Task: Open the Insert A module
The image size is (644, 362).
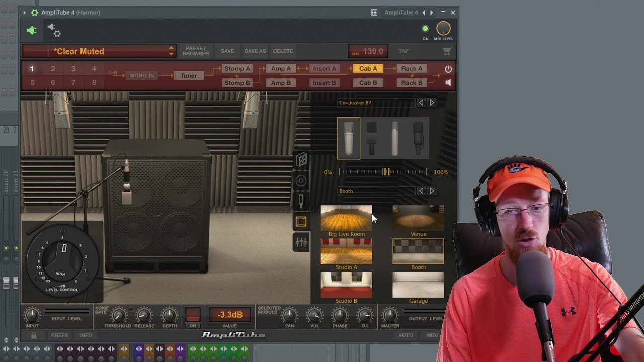Action: tap(325, 69)
